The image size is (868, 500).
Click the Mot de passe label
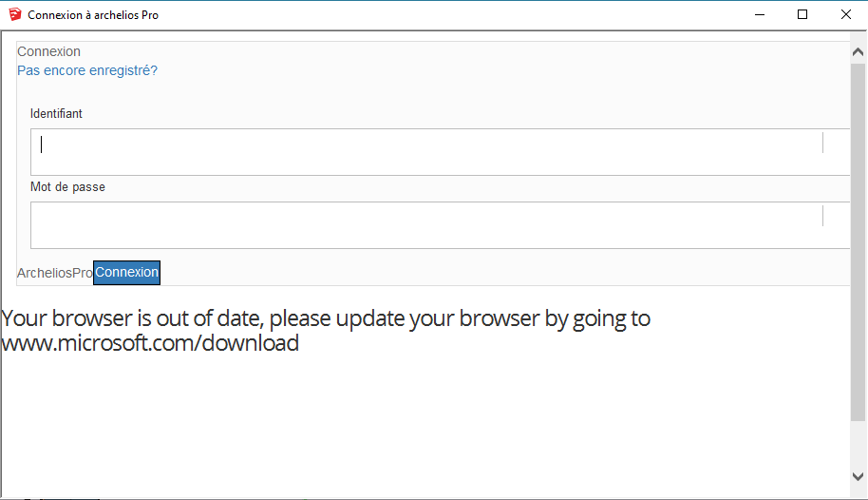pos(67,187)
